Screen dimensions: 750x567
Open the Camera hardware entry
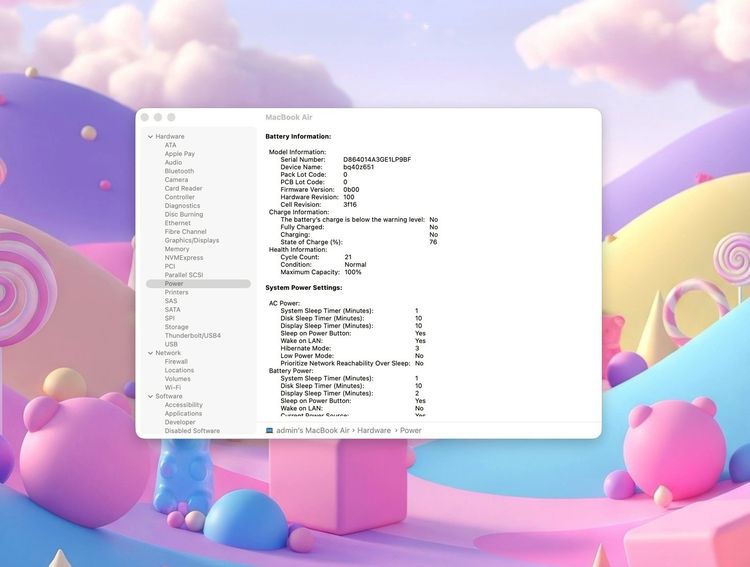(176, 179)
